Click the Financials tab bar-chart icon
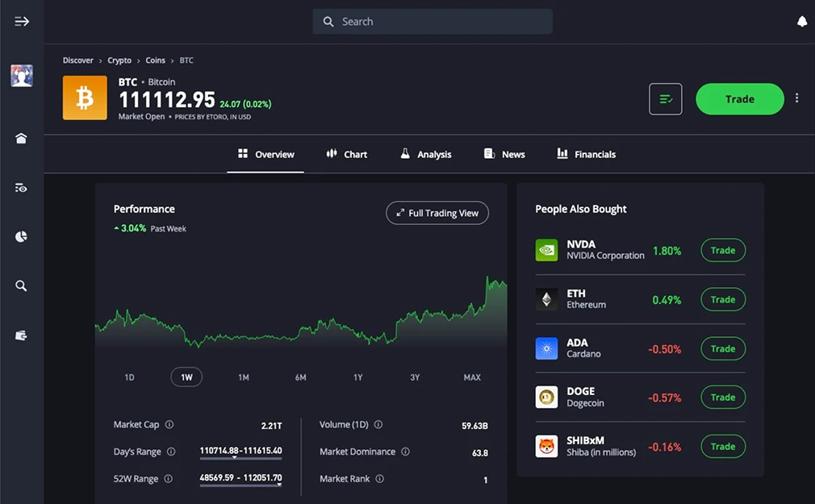This screenshot has width=815, height=504. [x=562, y=153]
